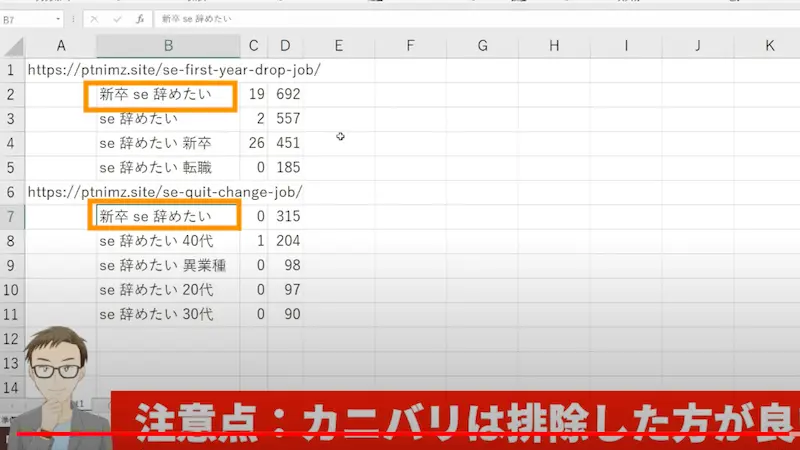This screenshot has width=800, height=450.
Task: Select column H header
Action: 554,46
